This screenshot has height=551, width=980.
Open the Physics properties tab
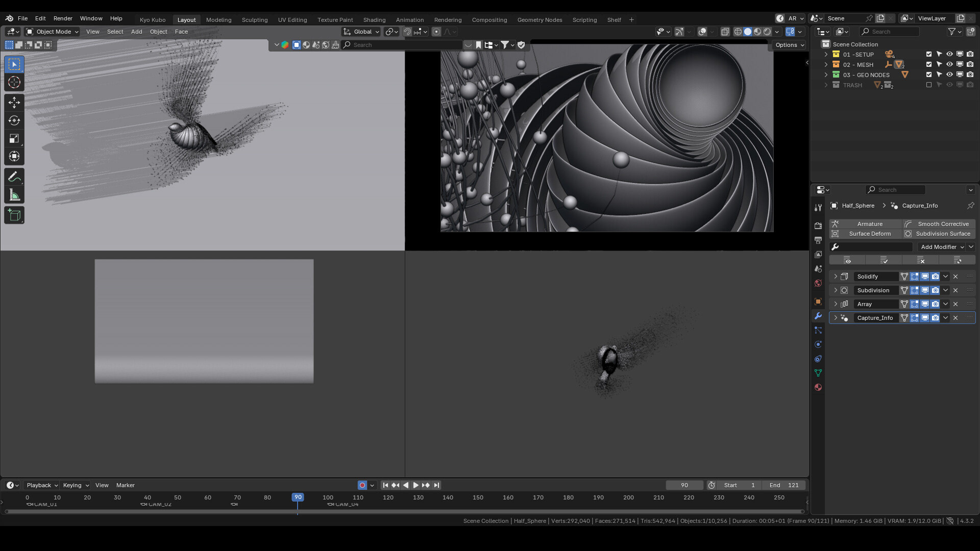click(x=818, y=344)
